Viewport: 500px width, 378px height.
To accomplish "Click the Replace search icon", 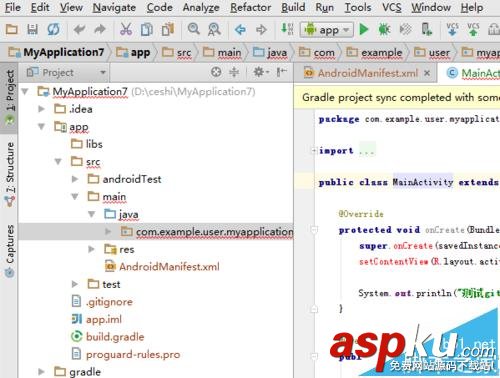I will tap(214, 30).
